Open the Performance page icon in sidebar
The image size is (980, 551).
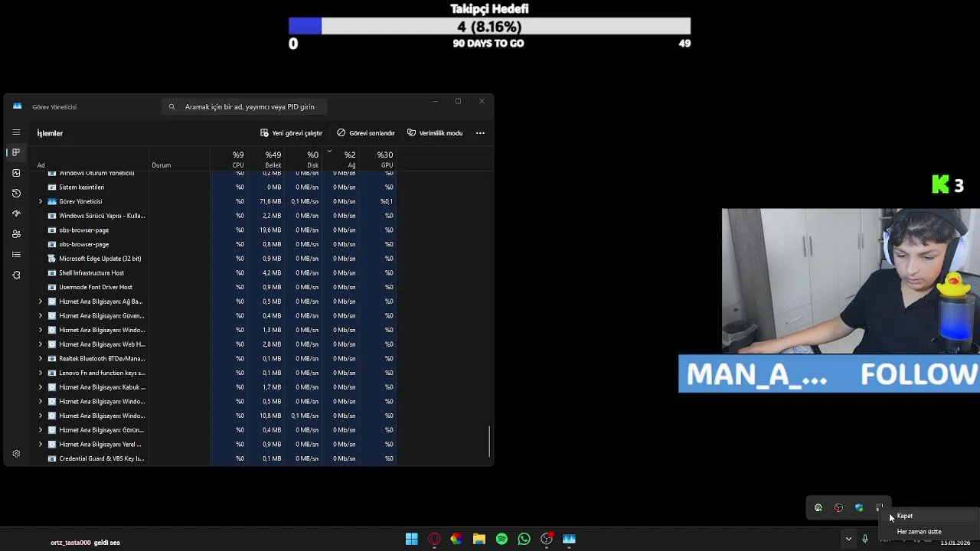tap(16, 173)
